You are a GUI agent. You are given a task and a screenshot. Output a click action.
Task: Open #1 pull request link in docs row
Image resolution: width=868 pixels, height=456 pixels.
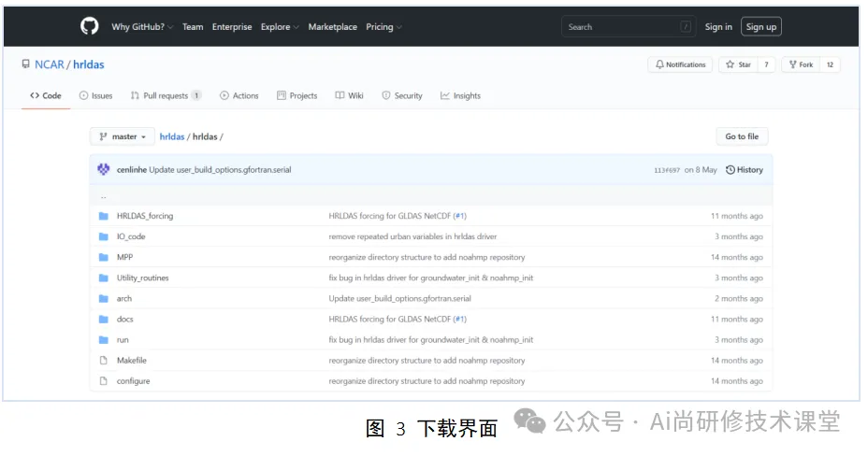[x=460, y=319]
